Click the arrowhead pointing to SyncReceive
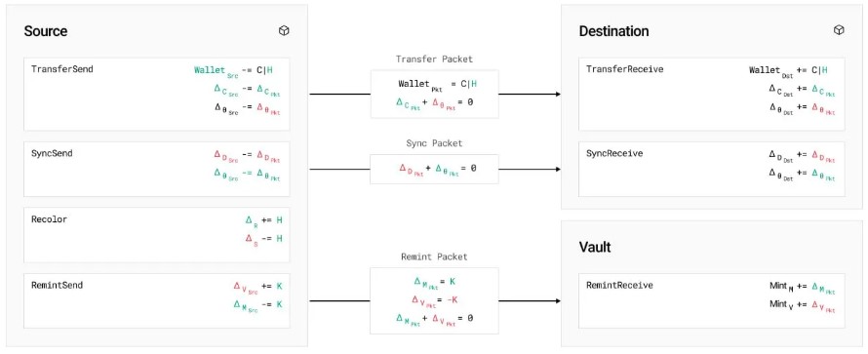The image size is (868, 354). pyautogui.click(x=558, y=169)
